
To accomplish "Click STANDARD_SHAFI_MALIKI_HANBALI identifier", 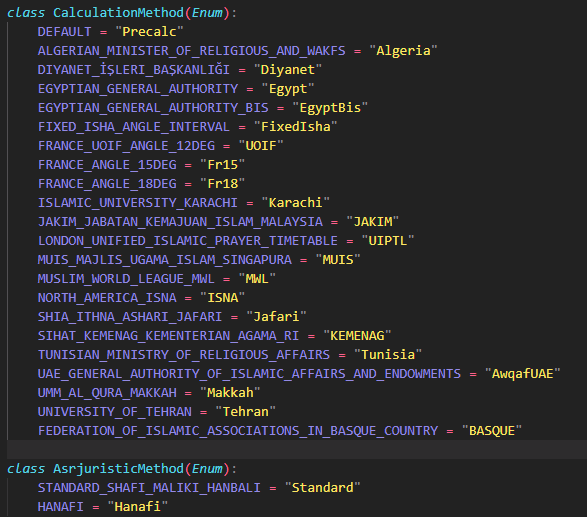I will point(149,488).
